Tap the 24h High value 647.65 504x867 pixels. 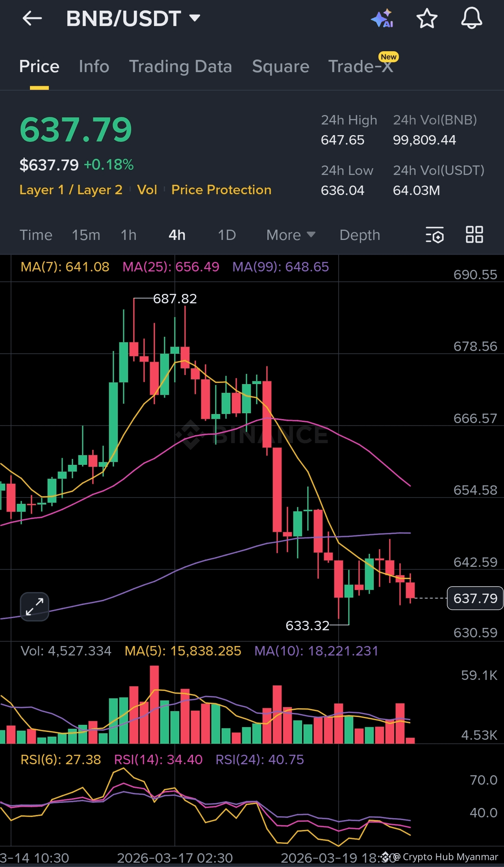[x=343, y=140]
